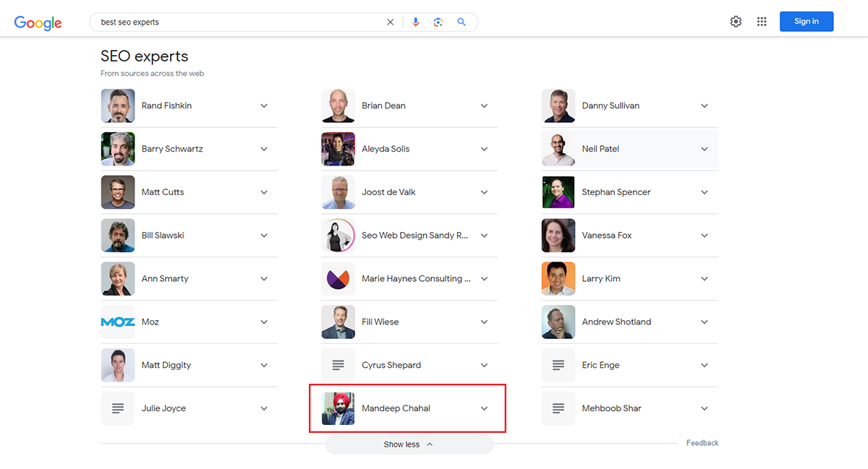Expand the Vanessa Fox entry
The image size is (868, 469).
tap(705, 236)
